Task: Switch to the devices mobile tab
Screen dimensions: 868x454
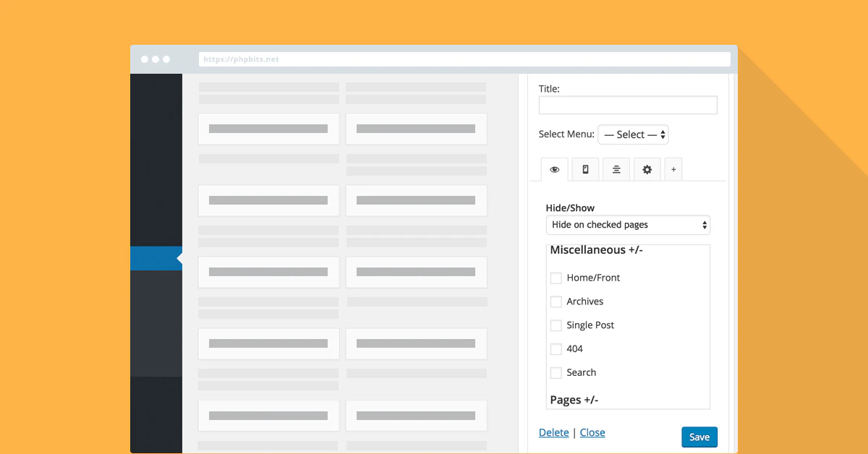Action: (585, 169)
